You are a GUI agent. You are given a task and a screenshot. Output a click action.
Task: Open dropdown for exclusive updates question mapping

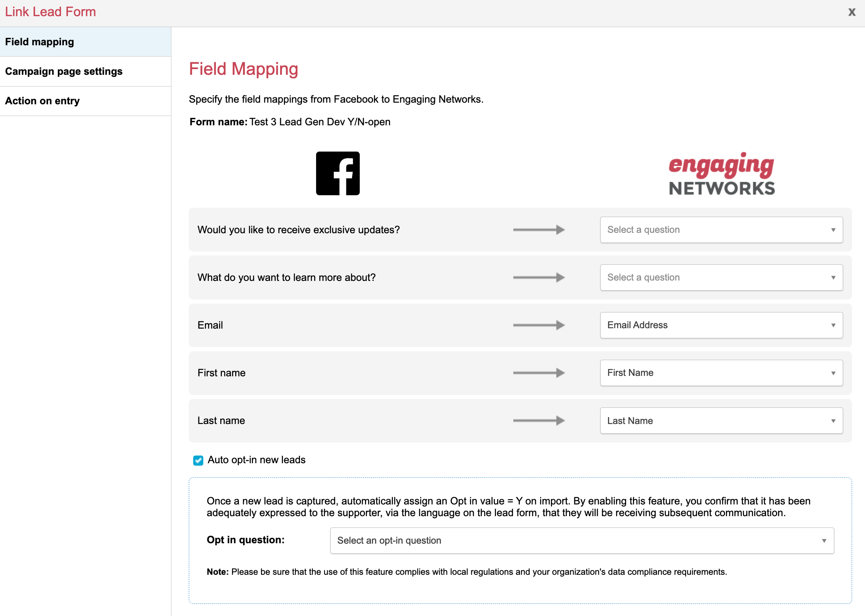721,230
